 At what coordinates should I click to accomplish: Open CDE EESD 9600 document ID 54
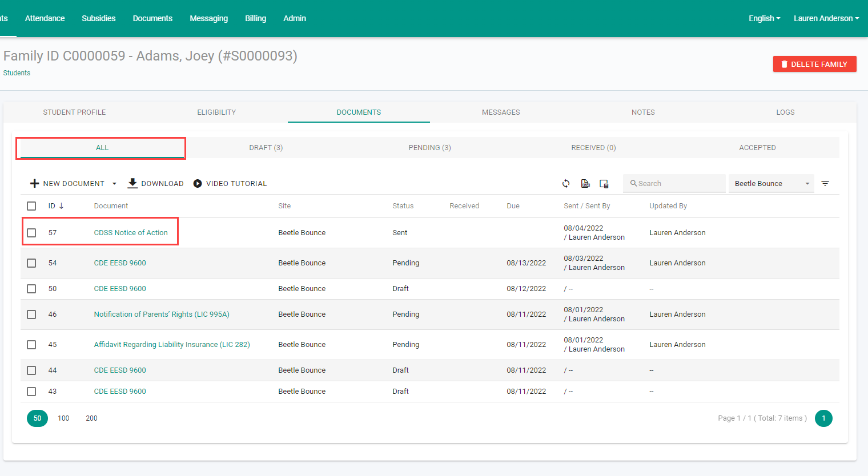120,263
